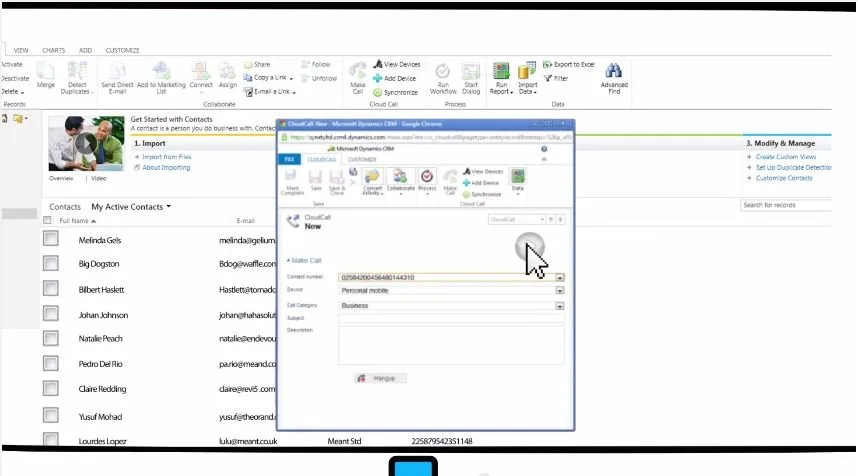The height and width of the screenshot is (476, 858).
Task: Click Synchronize in the CloudCall popup ribbon
Action: click(482, 194)
